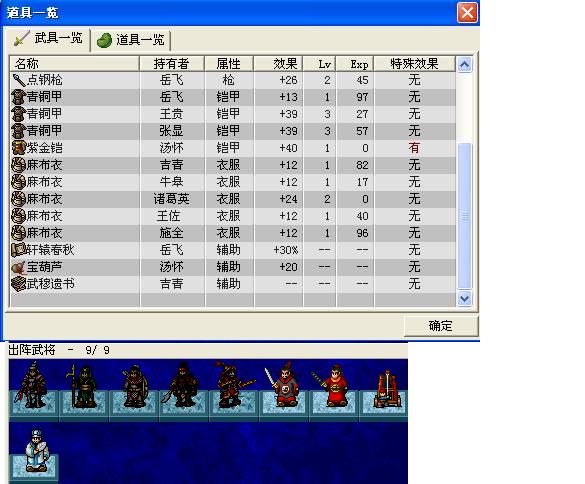Screen dimensions: 585x484
Task: Click the 紫金铠 armor icon
Action: pyautogui.click(x=19, y=148)
